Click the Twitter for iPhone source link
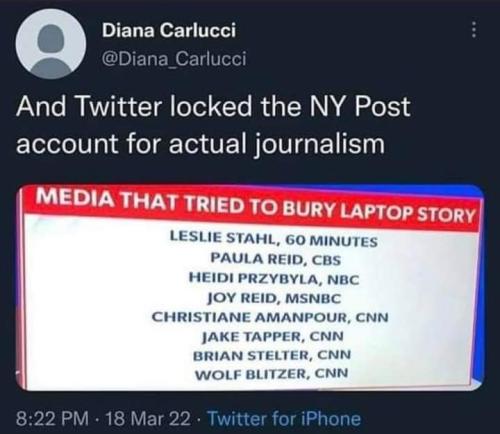 pyautogui.click(x=284, y=419)
